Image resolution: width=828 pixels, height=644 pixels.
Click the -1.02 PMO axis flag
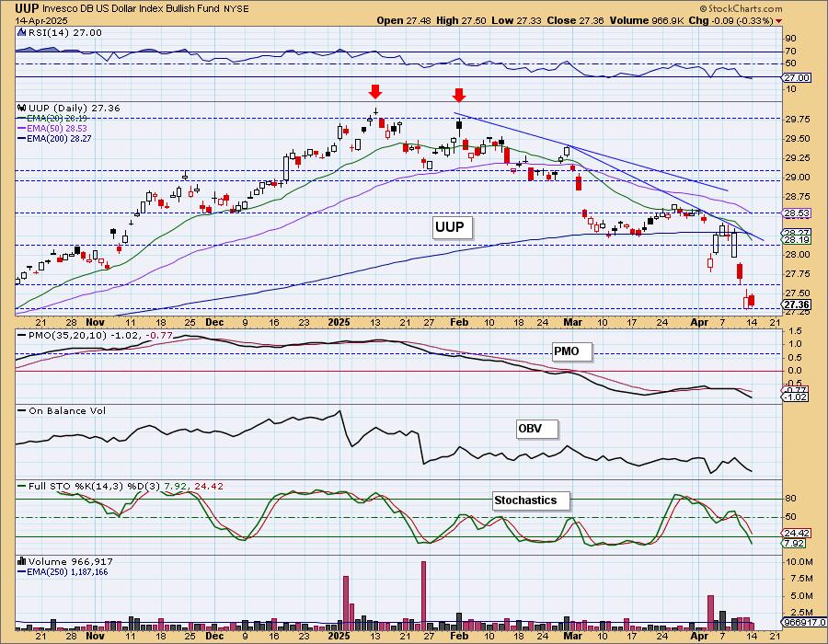[794, 397]
